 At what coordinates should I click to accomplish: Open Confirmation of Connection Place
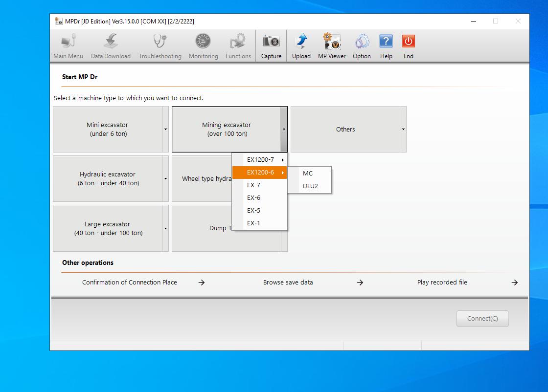(129, 282)
